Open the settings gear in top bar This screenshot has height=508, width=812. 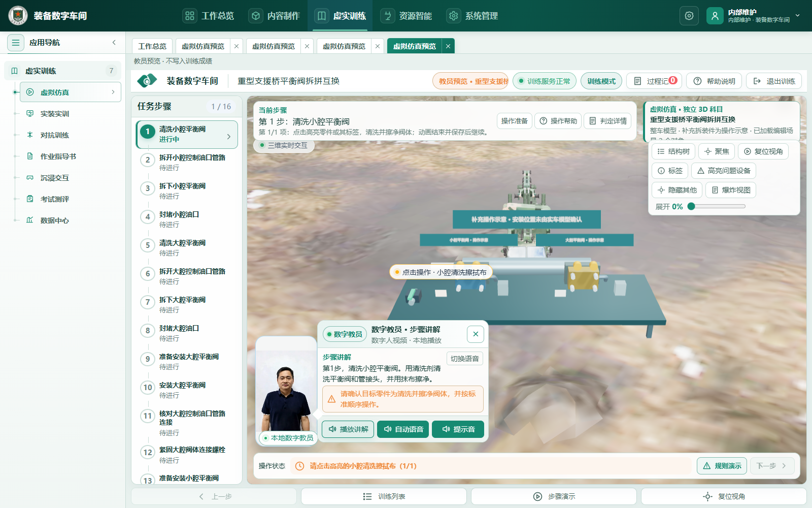689,16
